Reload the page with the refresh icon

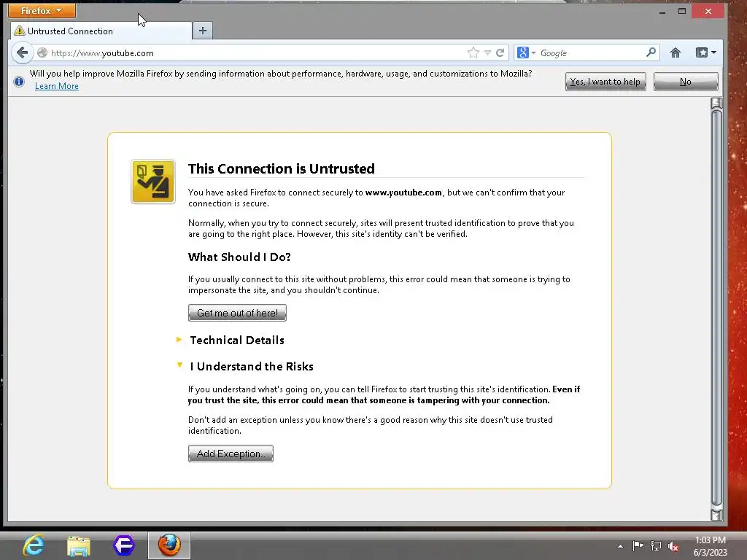pyautogui.click(x=500, y=52)
